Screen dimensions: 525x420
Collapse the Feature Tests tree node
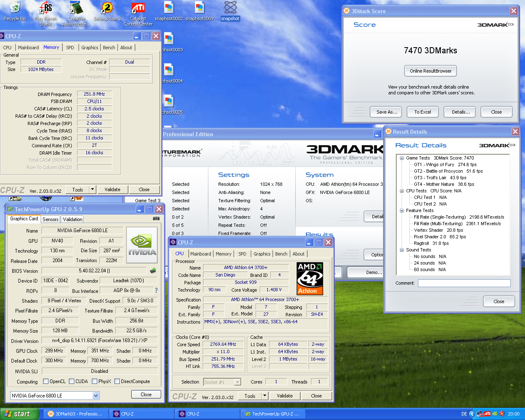[402, 210]
